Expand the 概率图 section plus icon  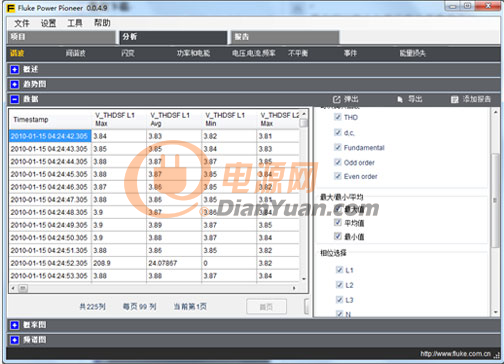pyautogui.click(x=14, y=325)
